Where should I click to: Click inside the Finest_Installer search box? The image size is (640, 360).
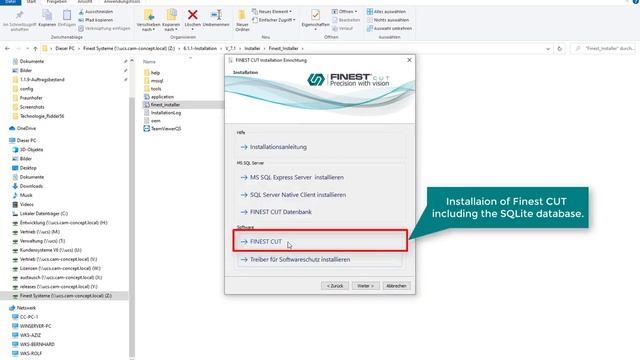(604, 49)
